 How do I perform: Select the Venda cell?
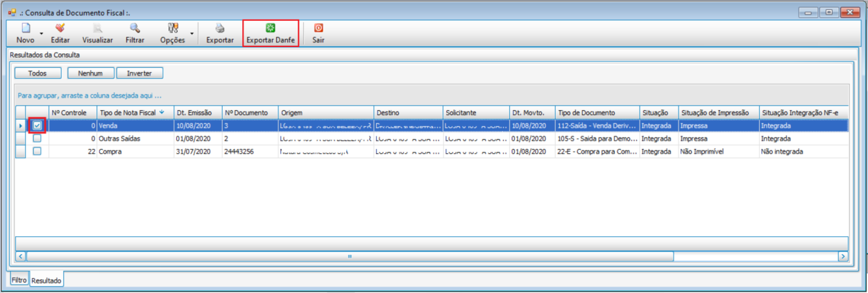pos(135,126)
